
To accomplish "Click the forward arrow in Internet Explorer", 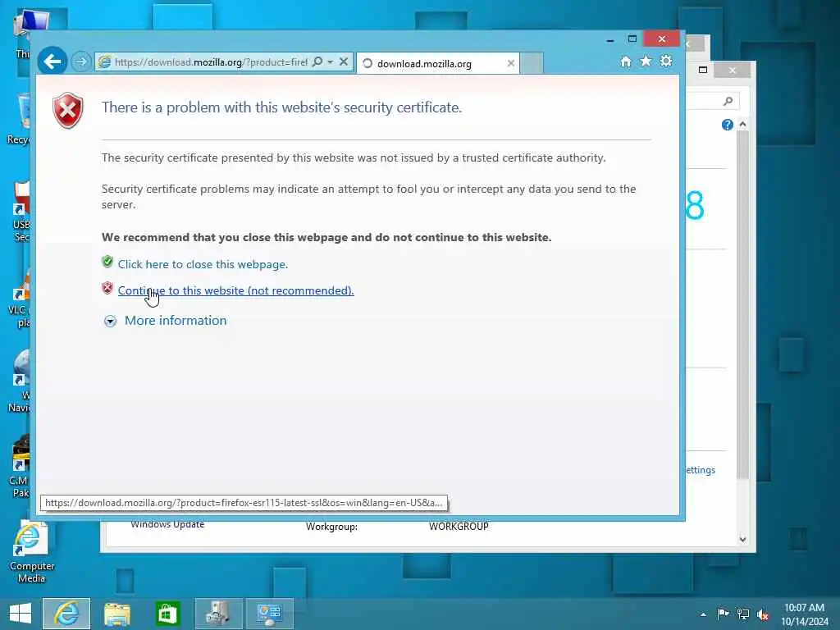I will (81, 62).
